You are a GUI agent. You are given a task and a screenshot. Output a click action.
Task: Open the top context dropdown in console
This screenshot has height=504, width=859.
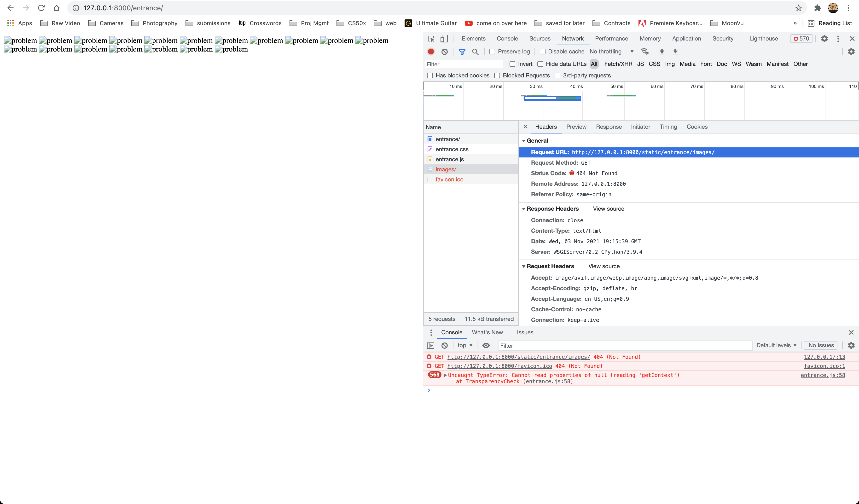click(464, 345)
